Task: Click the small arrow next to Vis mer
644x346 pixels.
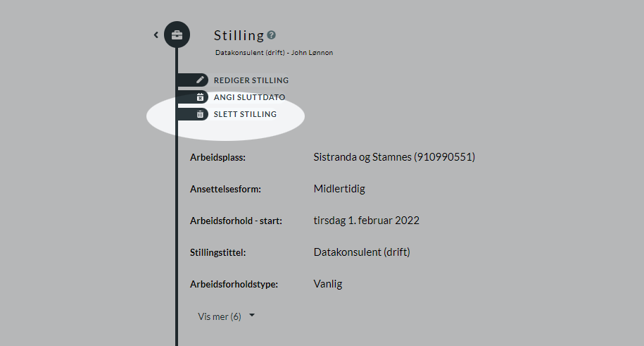Action: click(x=252, y=316)
